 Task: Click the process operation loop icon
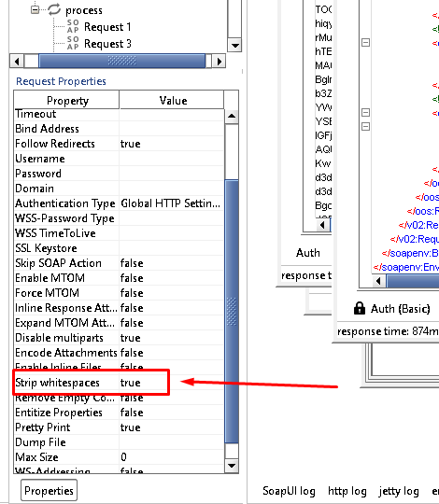click(54, 9)
